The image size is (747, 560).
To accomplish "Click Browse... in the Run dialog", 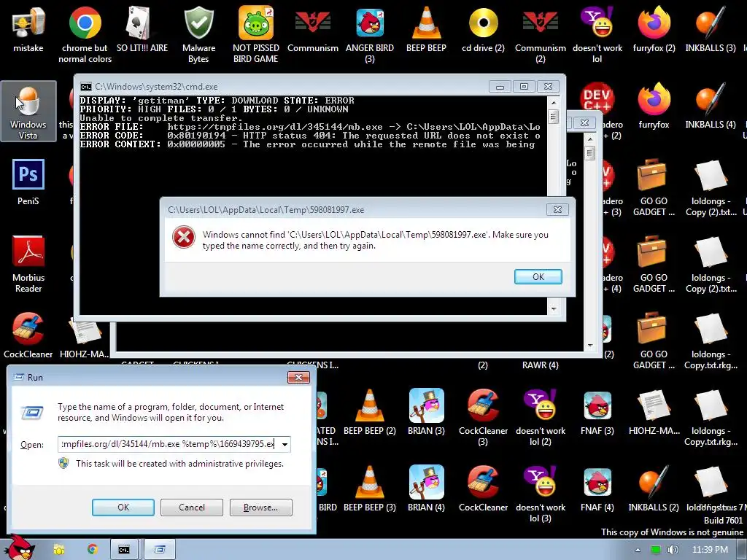I will pyautogui.click(x=260, y=507).
